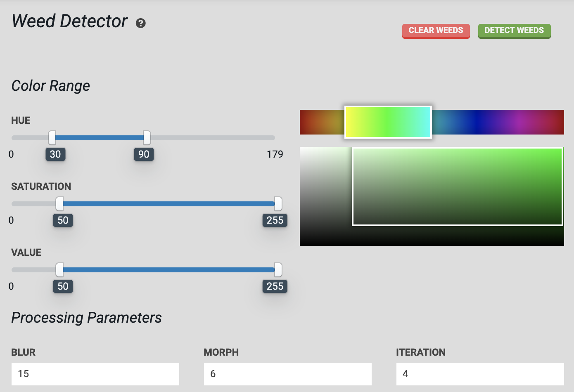The image size is (574, 392).
Task: Click the Morph input field
Action: pos(287,374)
